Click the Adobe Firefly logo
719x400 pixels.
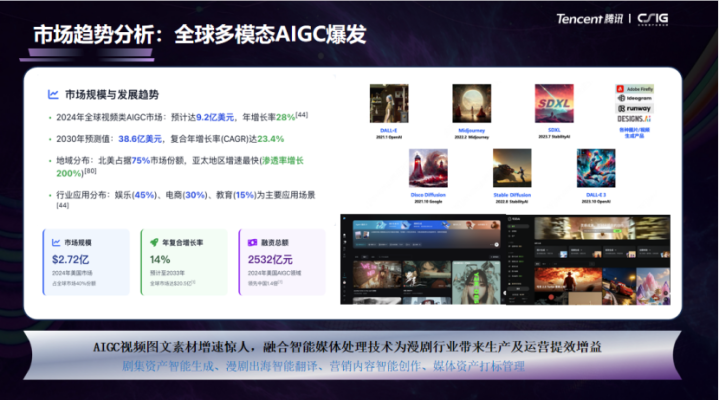click(x=634, y=89)
